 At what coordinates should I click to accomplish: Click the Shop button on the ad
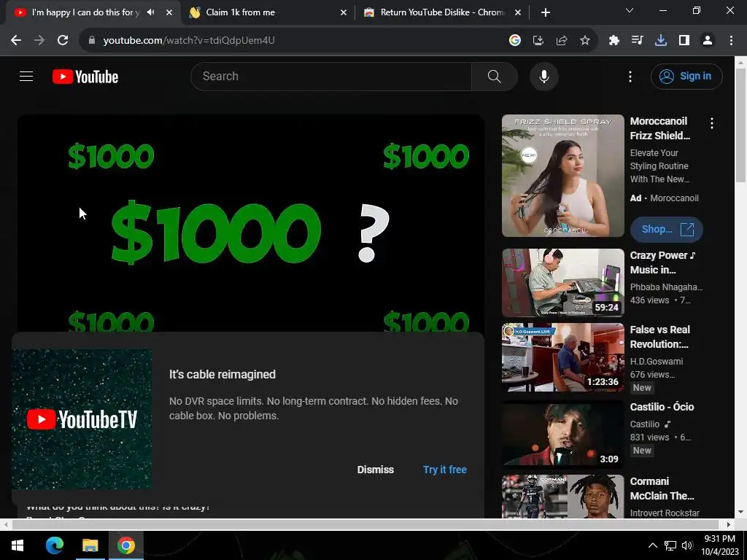(x=667, y=229)
